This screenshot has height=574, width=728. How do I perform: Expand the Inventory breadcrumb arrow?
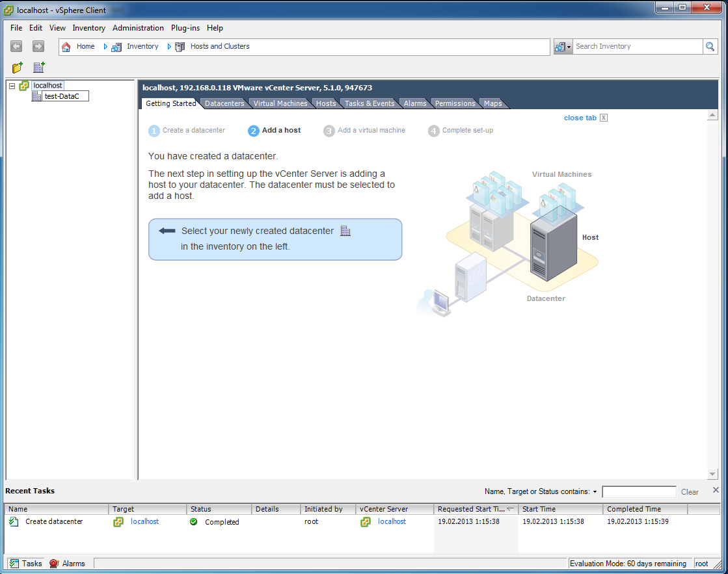[169, 46]
